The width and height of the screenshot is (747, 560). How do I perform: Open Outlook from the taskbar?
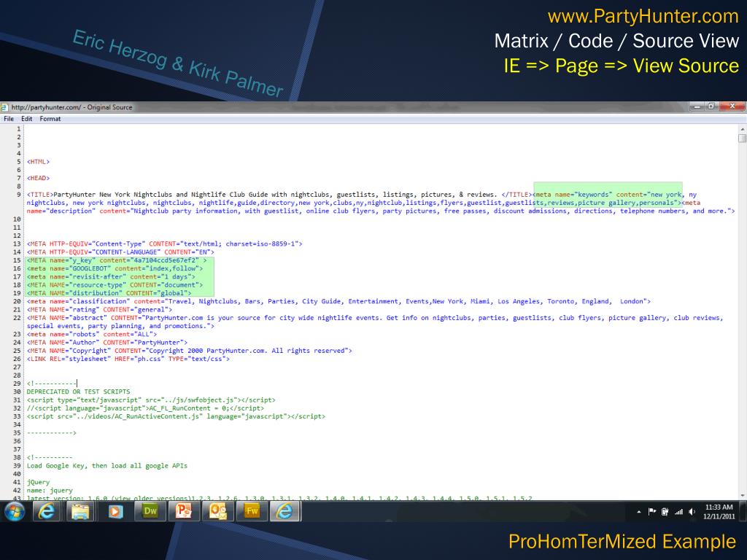[x=218, y=512]
